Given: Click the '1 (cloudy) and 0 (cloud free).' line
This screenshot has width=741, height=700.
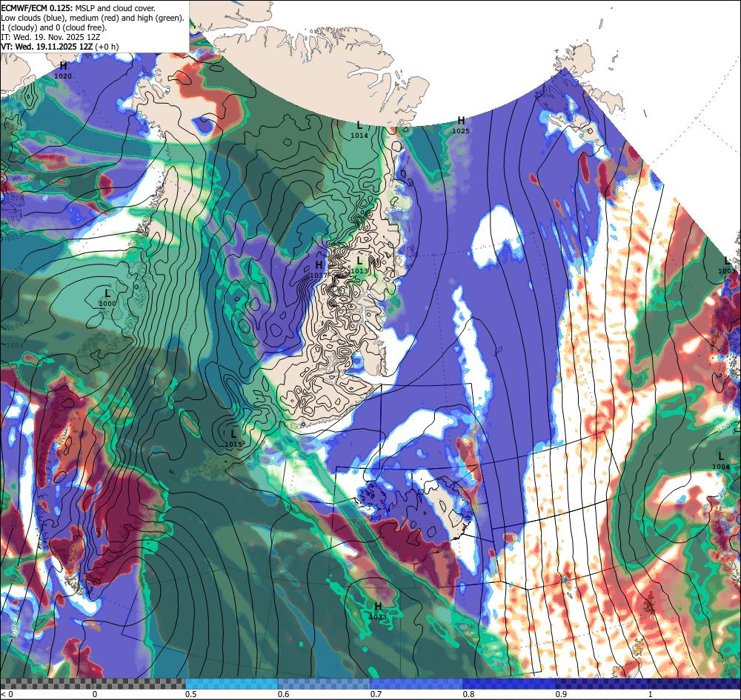Looking at the screenshot, I should tap(54, 27).
